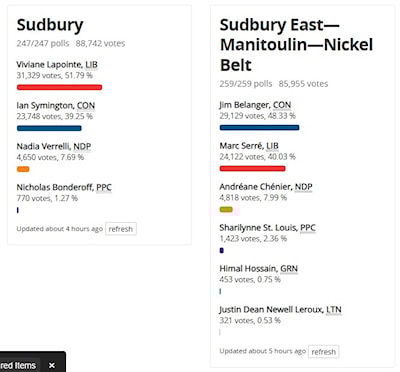The width and height of the screenshot is (400, 372).
Task: Click Marc Serré's red vote bar
Action: click(252, 169)
